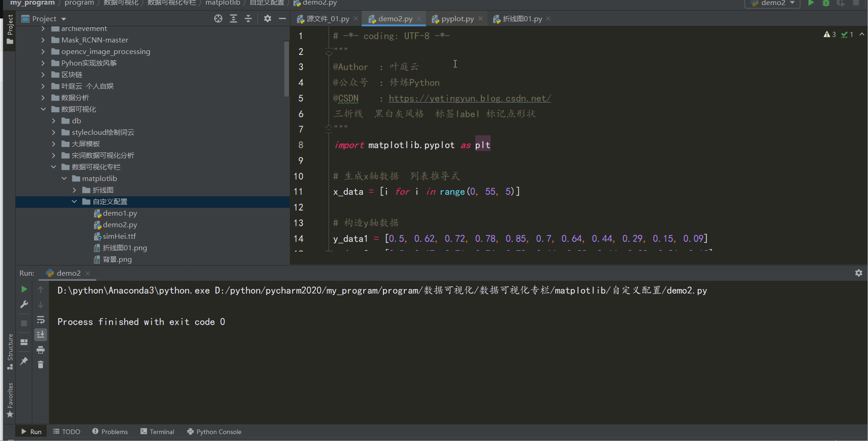Collapse the matplotlib folder in the project tree
The width and height of the screenshot is (868, 441).
(64, 179)
